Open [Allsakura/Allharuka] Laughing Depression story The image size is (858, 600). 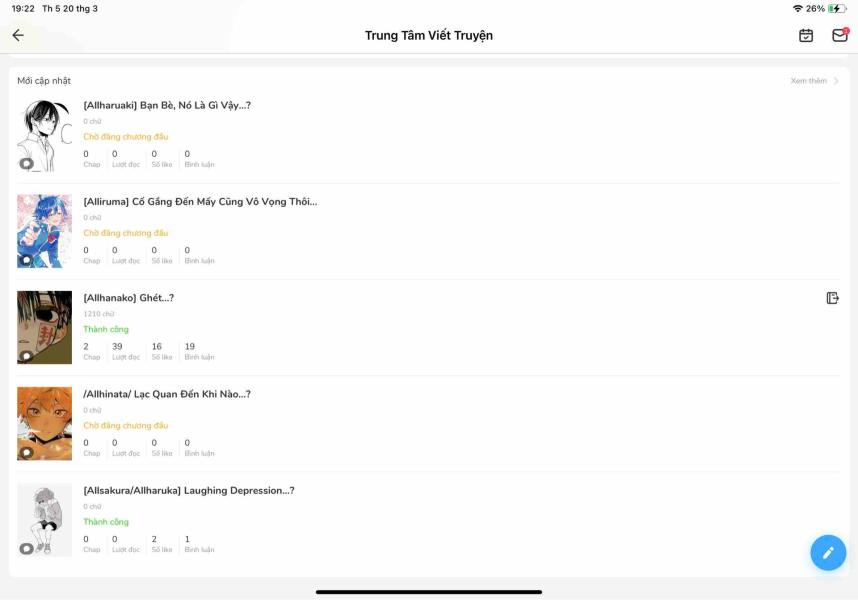click(189, 490)
